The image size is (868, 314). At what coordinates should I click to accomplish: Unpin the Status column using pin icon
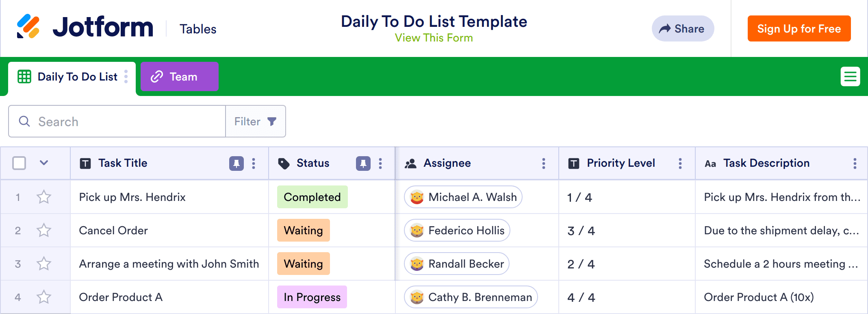tap(363, 164)
